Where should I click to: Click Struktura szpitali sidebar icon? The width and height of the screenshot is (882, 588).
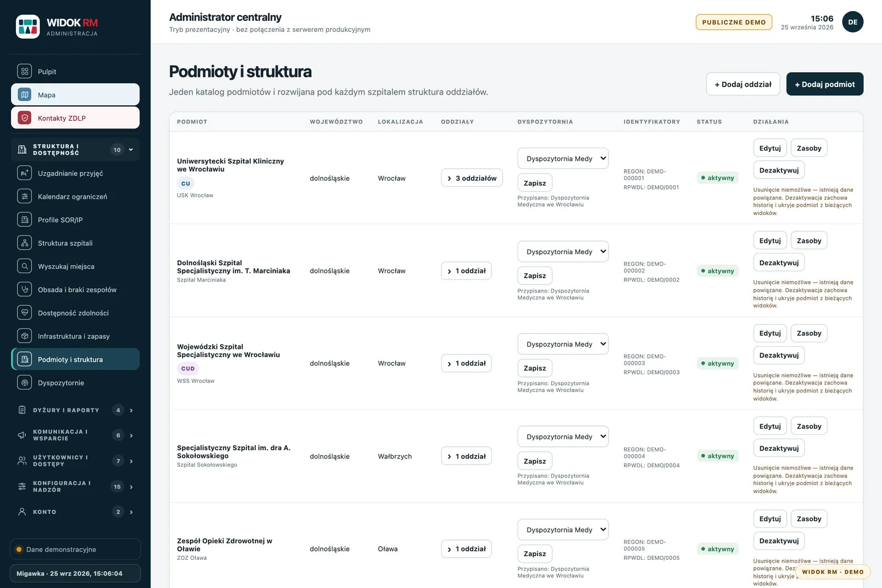click(x=24, y=243)
